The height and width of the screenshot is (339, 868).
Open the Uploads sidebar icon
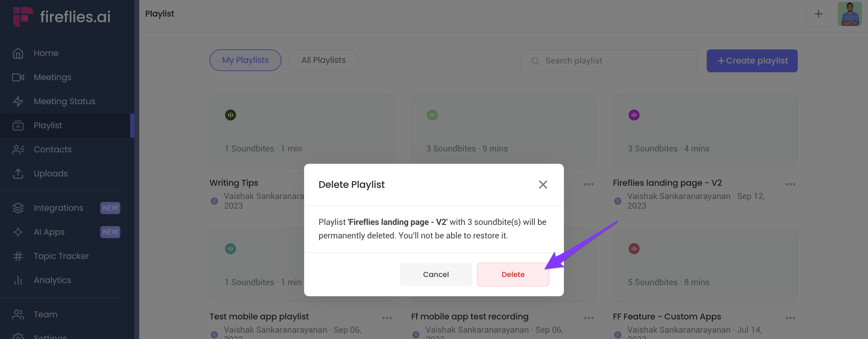(18, 174)
